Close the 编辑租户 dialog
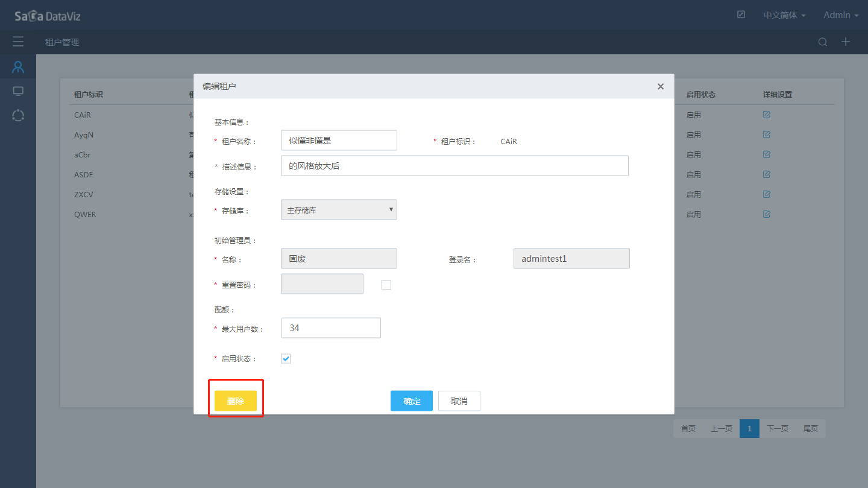 (x=661, y=87)
